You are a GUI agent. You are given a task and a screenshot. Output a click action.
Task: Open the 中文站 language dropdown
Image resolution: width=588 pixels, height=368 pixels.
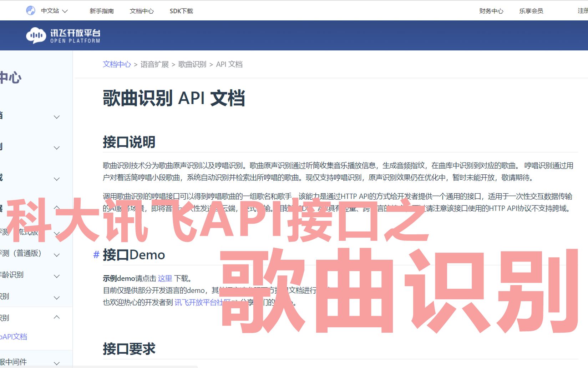54,11
